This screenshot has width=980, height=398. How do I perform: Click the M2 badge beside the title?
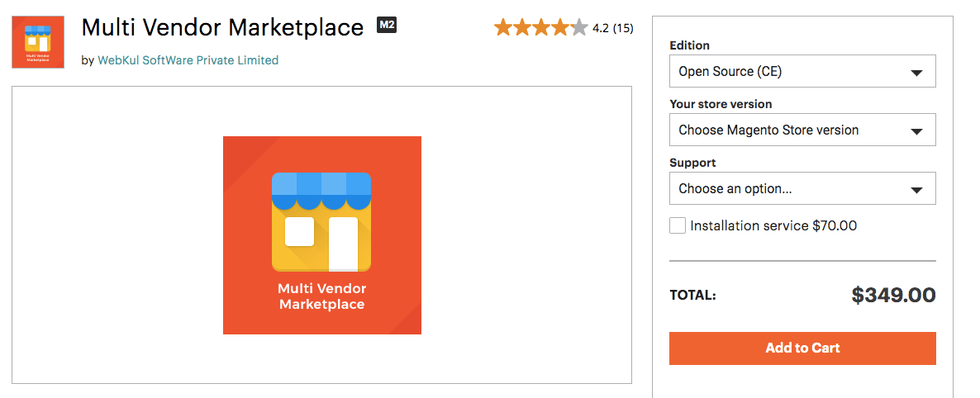[x=387, y=26]
